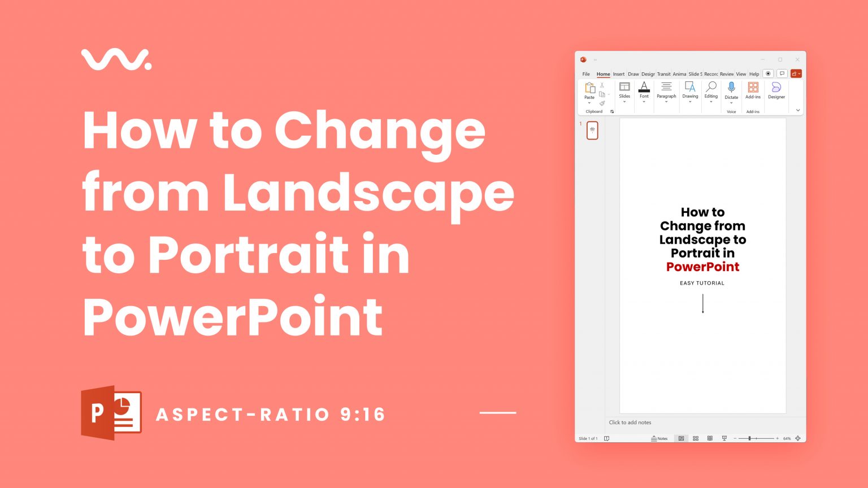Open the Share button top right
Screen dimensions: 868x488
796,73
